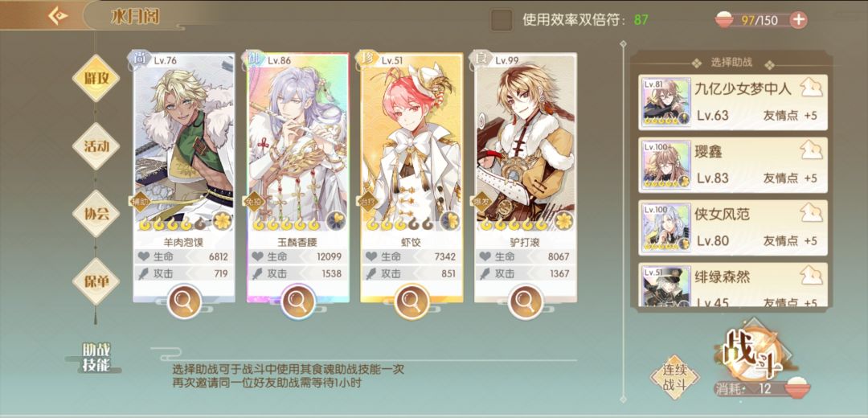The height and width of the screenshot is (418, 868).
Task: Inspect 虾饺 with its magnifier icon
Action: [x=411, y=301]
